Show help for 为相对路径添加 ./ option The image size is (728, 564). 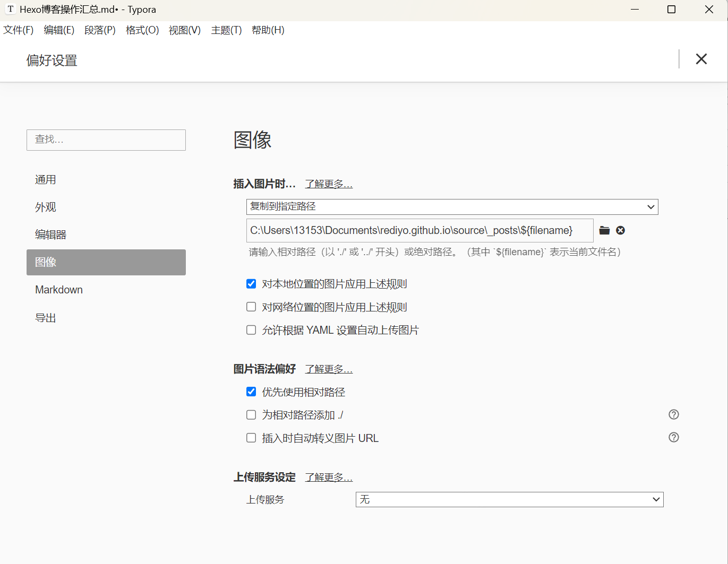pos(674,414)
